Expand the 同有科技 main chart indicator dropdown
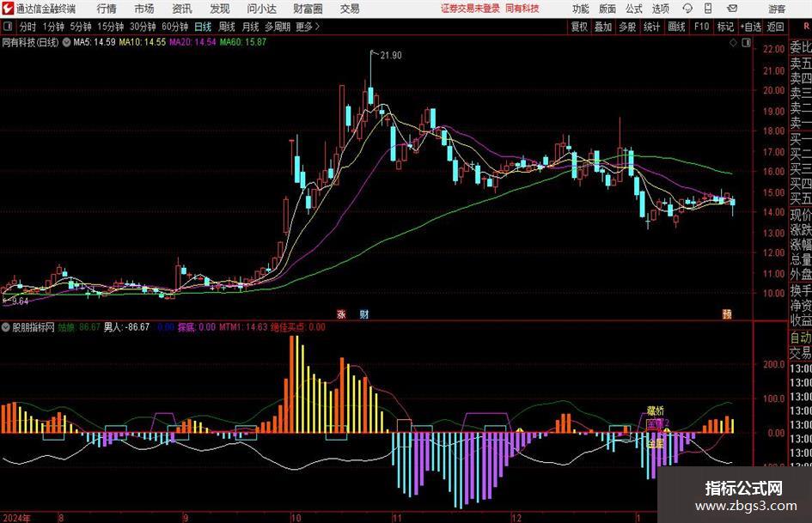Viewport: 812px width, 523px height. [67, 42]
